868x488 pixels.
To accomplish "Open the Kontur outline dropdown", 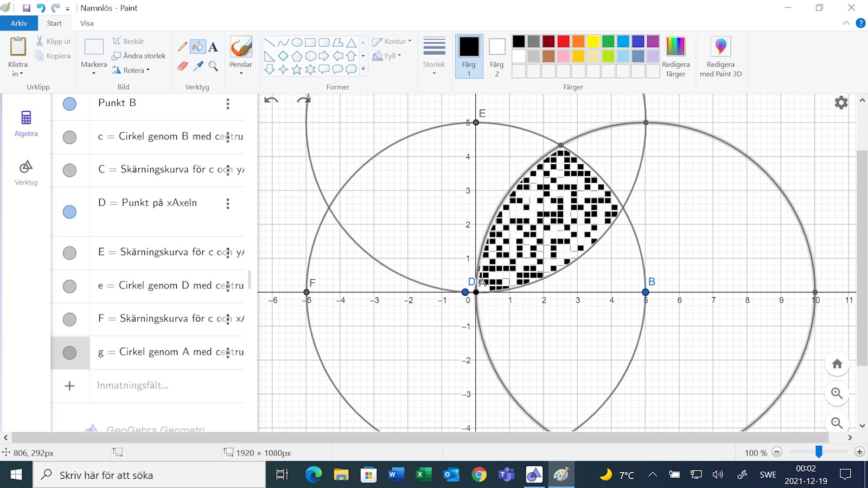I will 392,41.
